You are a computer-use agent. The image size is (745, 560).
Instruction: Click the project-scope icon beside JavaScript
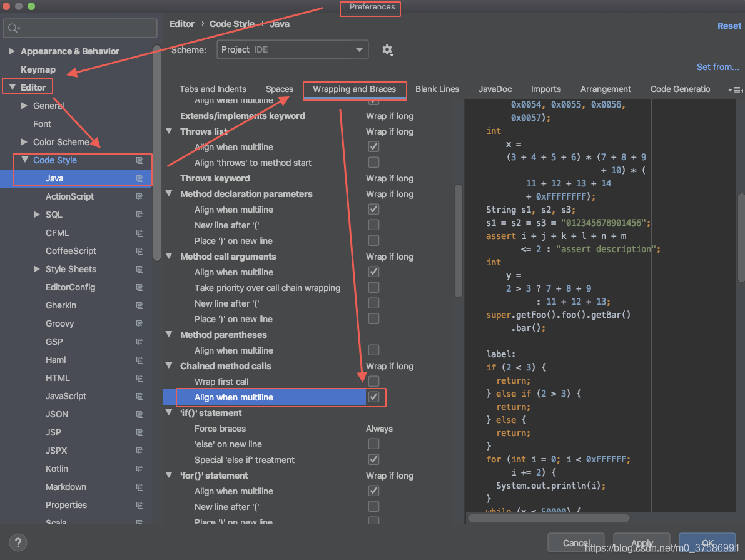[139, 397]
